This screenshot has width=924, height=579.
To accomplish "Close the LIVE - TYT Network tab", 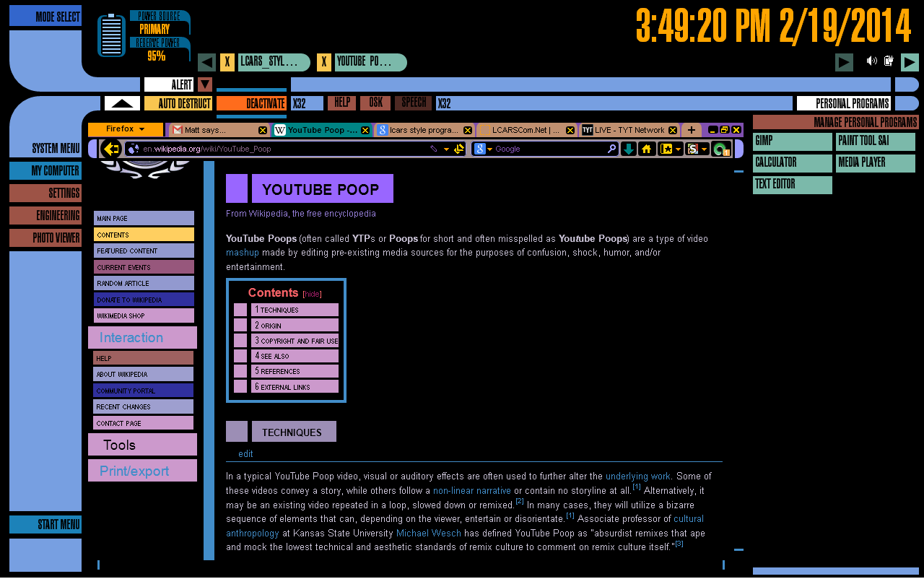I will tap(673, 130).
